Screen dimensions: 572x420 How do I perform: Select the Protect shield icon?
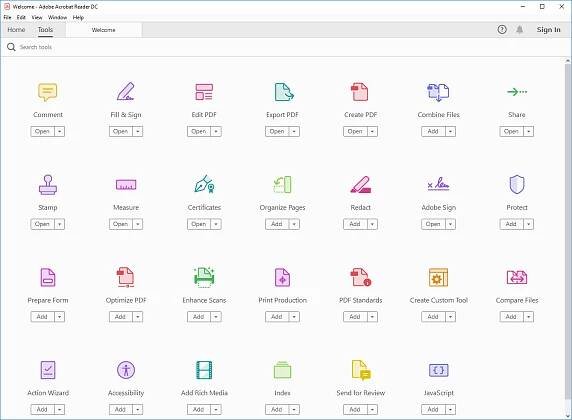tap(517, 184)
